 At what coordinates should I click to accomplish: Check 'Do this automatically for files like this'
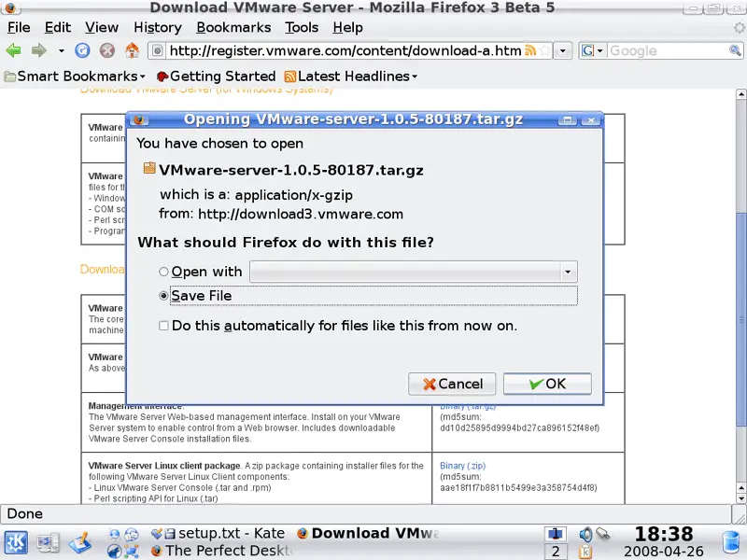coord(163,326)
